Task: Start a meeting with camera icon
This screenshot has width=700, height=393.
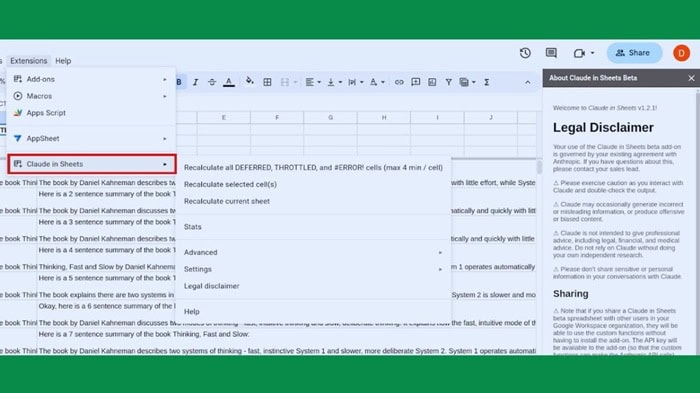Action: (x=579, y=53)
